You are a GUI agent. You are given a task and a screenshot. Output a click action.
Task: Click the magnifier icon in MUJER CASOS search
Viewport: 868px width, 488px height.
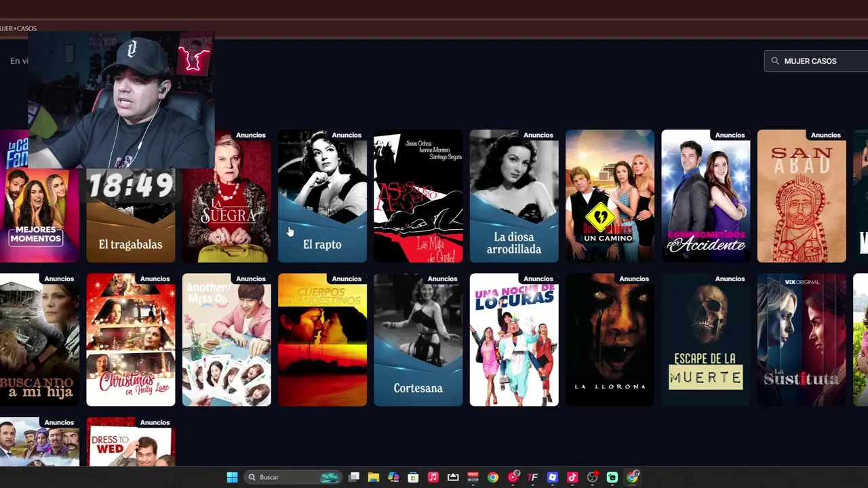coord(775,61)
